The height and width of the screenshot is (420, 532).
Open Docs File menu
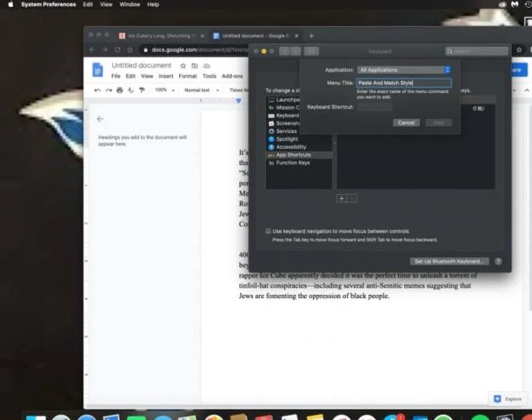(x=116, y=76)
